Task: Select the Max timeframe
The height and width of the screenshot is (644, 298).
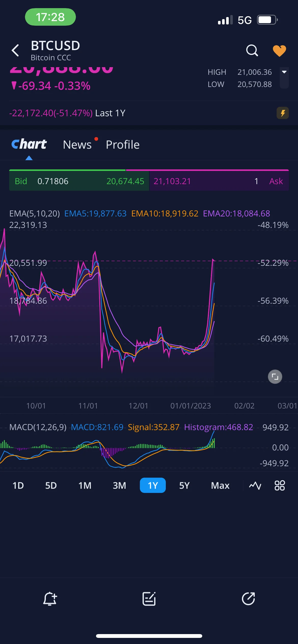Action: pos(220,485)
